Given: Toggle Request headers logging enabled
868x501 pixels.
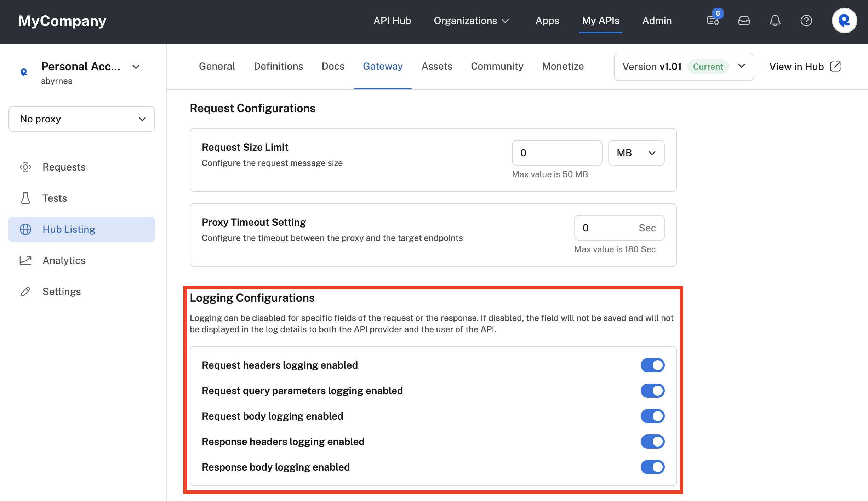Looking at the screenshot, I should pos(652,364).
